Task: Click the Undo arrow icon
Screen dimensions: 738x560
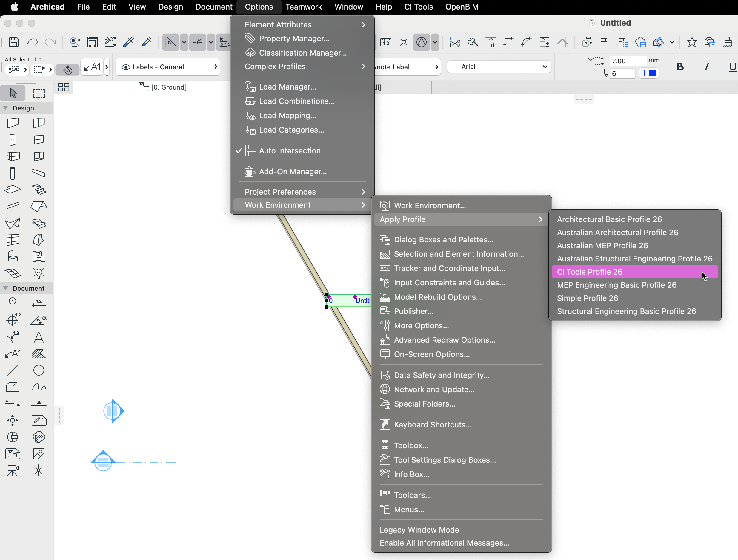Action: click(32, 42)
